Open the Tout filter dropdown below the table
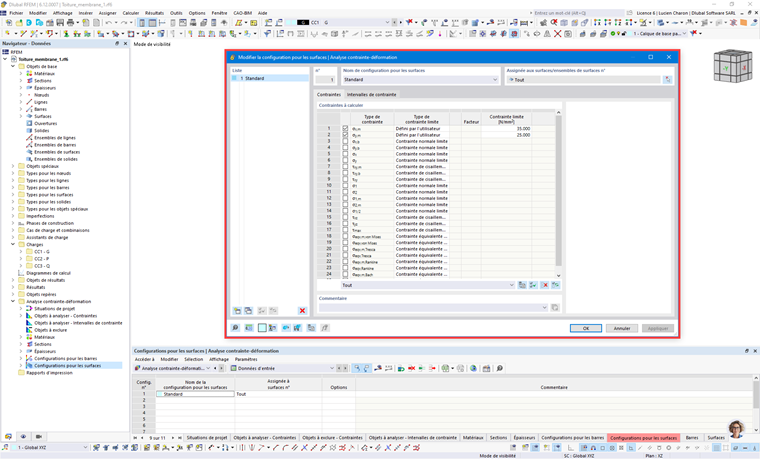760x459 pixels. [x=511, y=285]
